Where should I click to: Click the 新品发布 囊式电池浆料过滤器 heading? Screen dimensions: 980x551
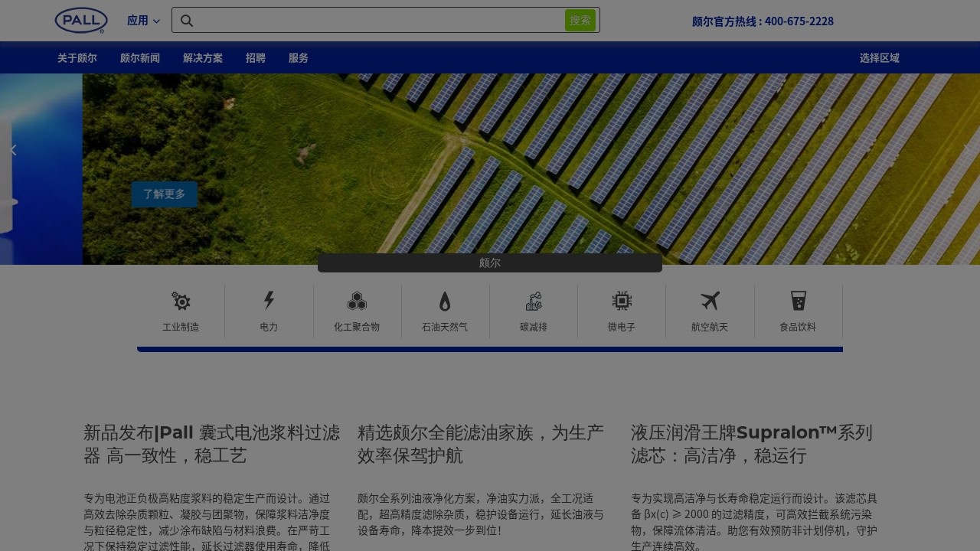(x=212, y=444)
